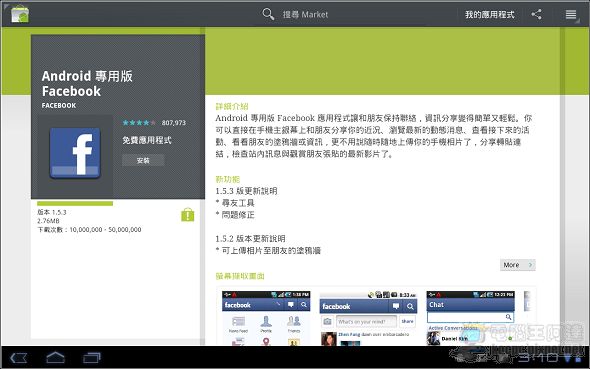The height and width of the screenshot is (369, 590).
Task: Click the FACEBOOK developer name link
Action: coord(59,106)
